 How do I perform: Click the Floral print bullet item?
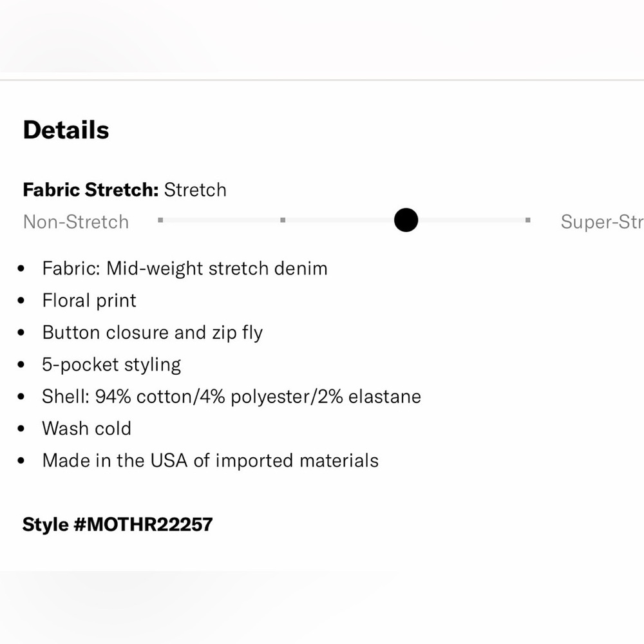(x=89, y=301)
